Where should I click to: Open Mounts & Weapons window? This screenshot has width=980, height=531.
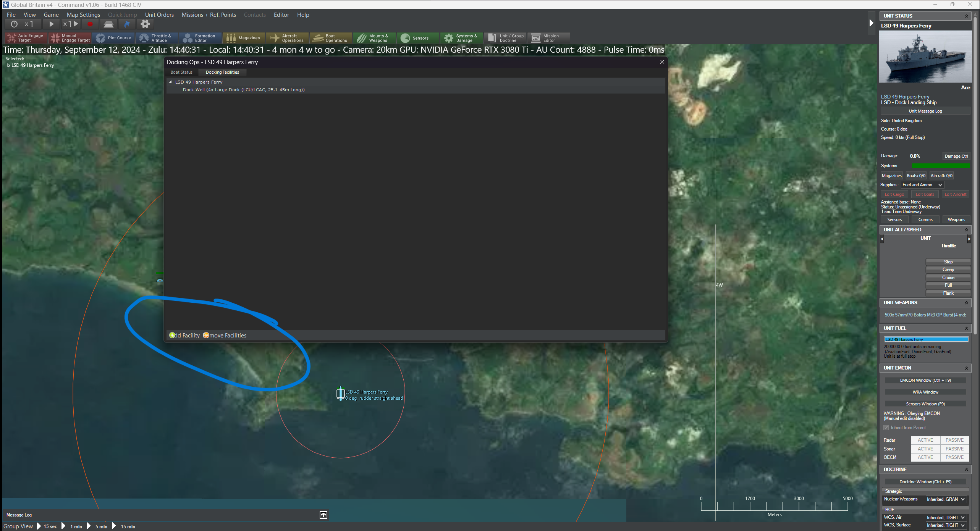pyautogui.click(x=375, y=38)
